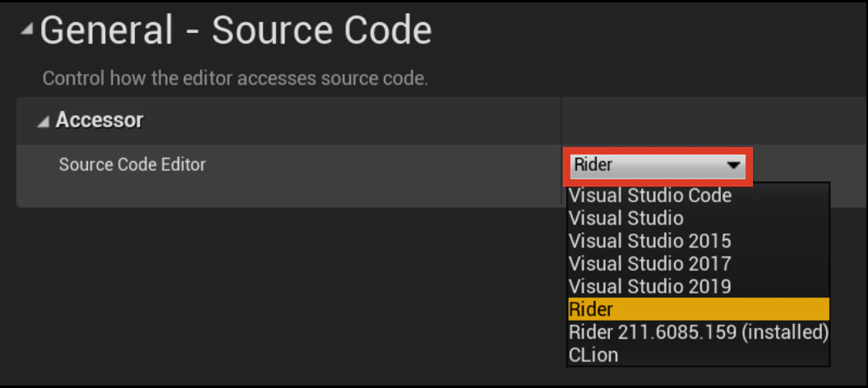Select the highlighted Rider entry
The width and height of the screenshot is (868, 388).
click(x=699, y=309)
